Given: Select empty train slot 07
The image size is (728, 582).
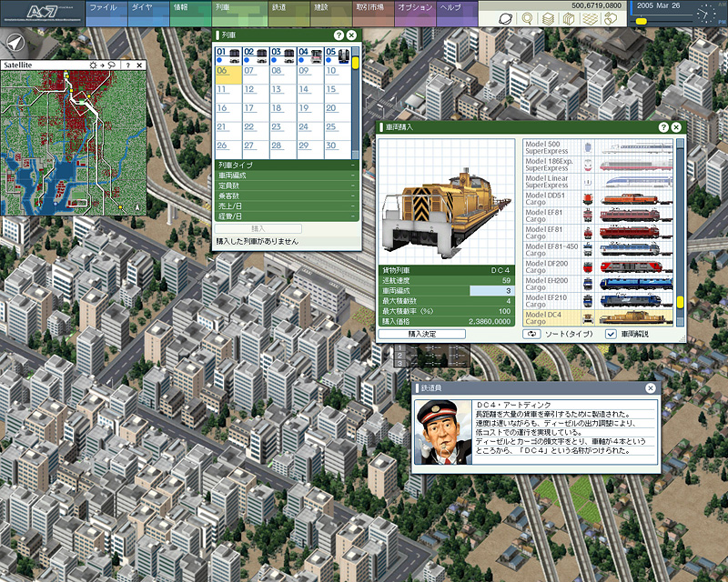Looking at the screenshot, I should pyautogui.click(x=256, y=75).
